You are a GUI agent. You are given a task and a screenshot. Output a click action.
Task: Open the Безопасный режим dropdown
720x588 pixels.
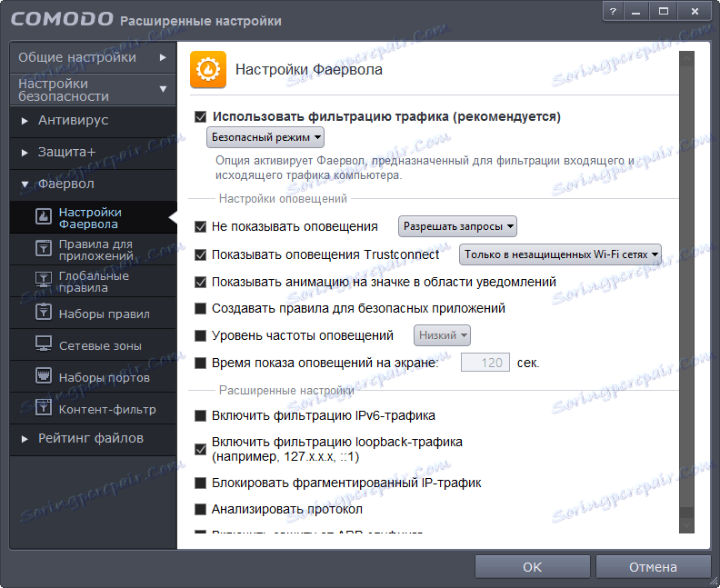click(265, 137)
